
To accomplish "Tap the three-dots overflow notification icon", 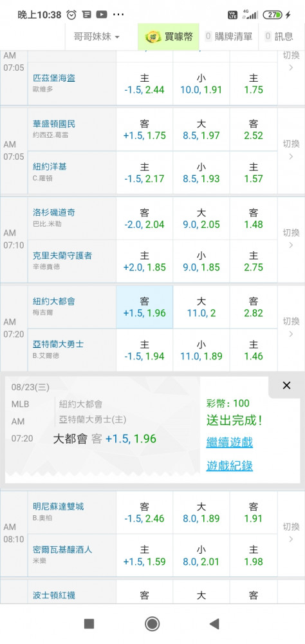I will 118,15.
